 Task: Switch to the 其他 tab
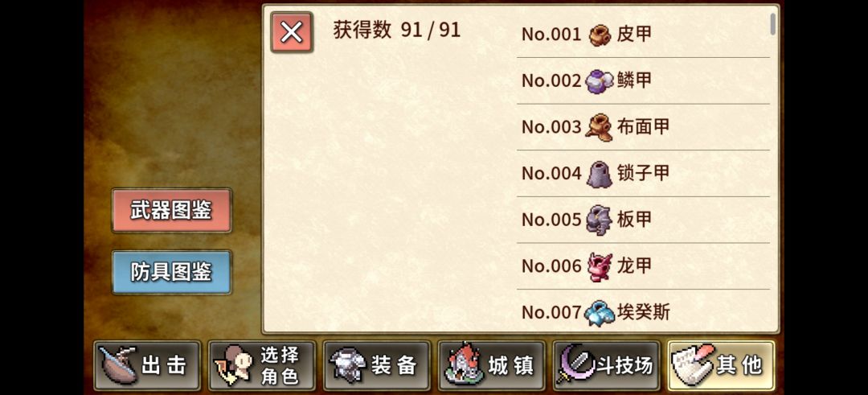pos(721,366)
